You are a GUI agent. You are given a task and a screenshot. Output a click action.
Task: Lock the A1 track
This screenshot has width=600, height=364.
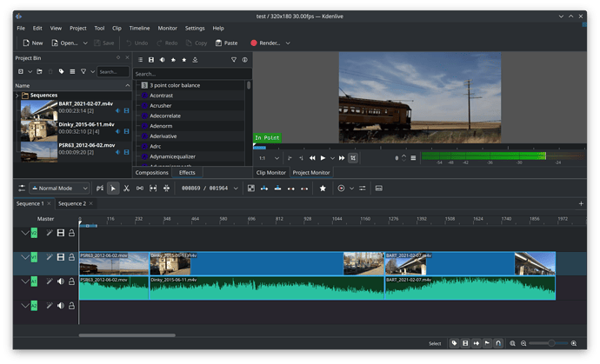pyautogui.click(x=71, y=281)
